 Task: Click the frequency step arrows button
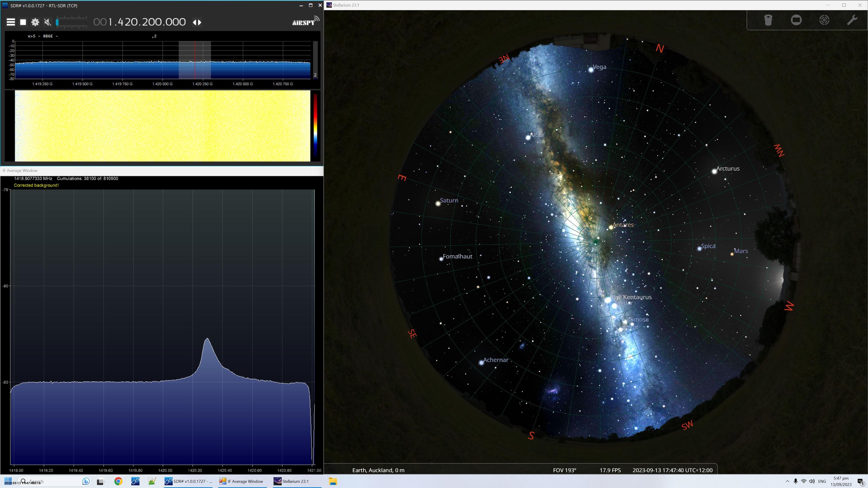[197, 22]
